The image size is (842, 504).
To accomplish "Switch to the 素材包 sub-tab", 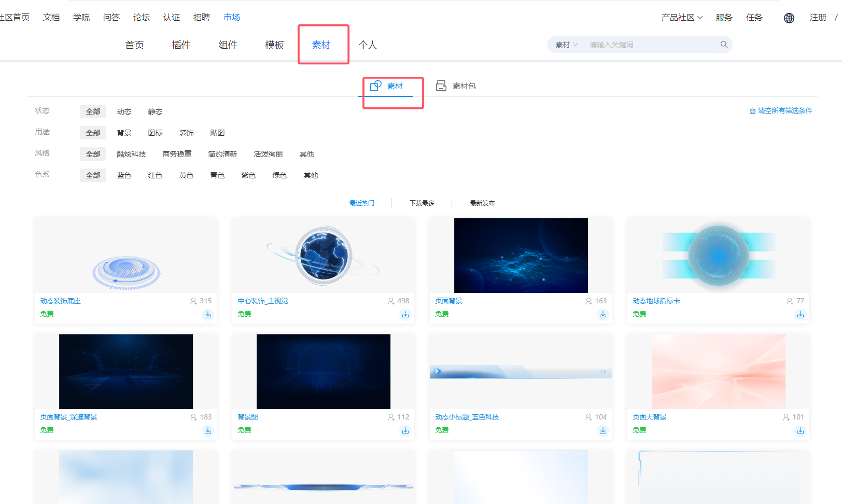I will [x=456, y=86].
